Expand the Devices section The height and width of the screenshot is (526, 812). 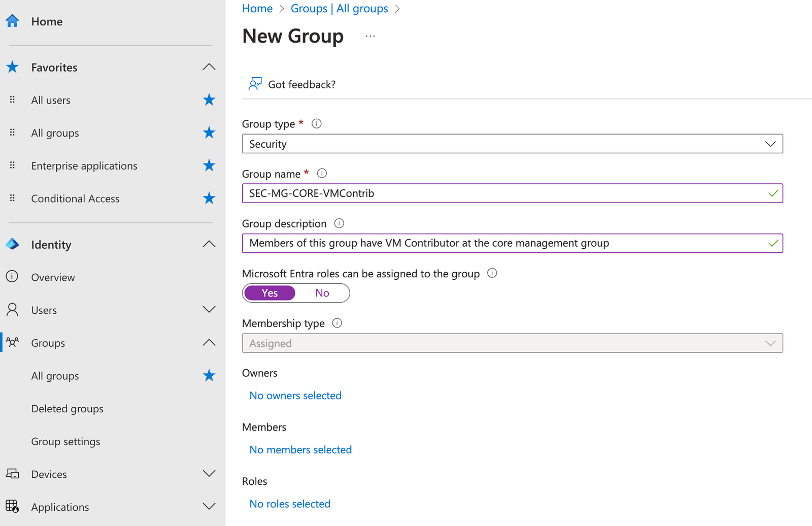tap(209, 473)
